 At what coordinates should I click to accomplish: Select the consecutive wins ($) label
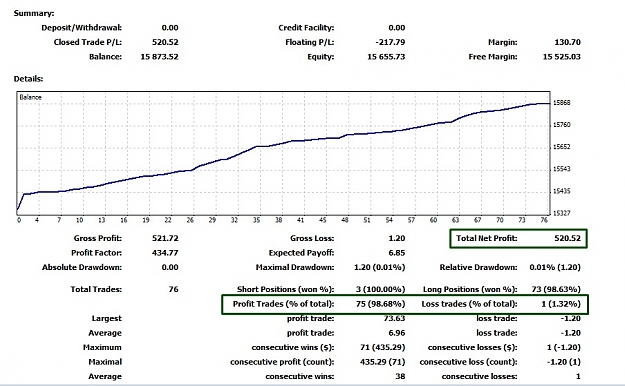pyautogui.click(x=293, y=347)
